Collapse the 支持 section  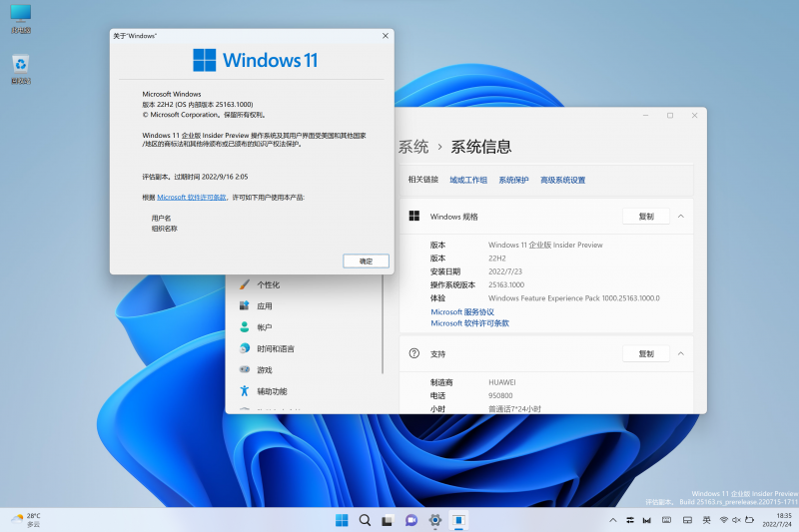pyautogui.click(x=681, y=353)
